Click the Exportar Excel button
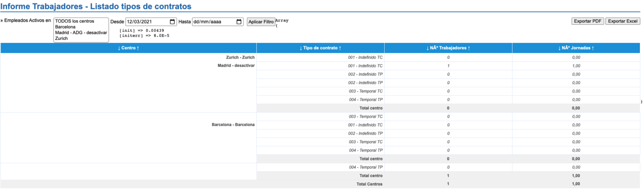 [x=623, y=21]
